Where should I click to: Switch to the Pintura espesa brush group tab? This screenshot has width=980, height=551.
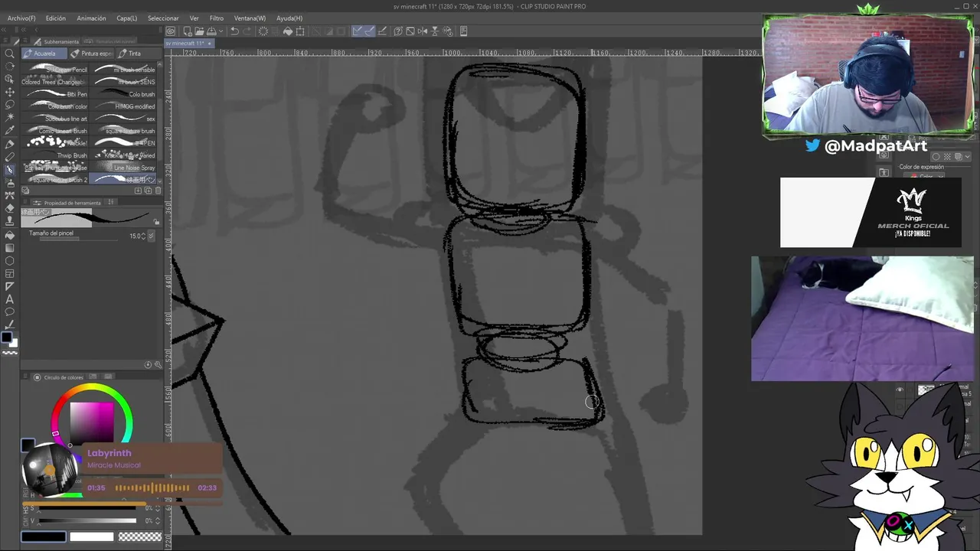(91, 54)
